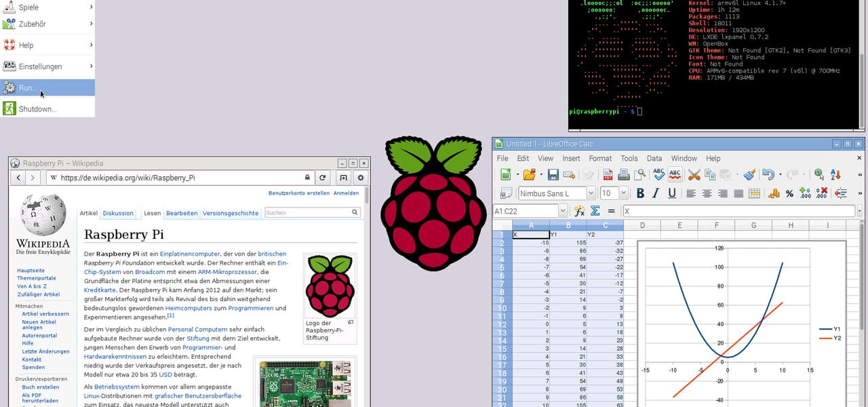Create a new spreadsheet in Calc toolbar
The width and height of the screenshot is (868, 407).
point(505,174)
